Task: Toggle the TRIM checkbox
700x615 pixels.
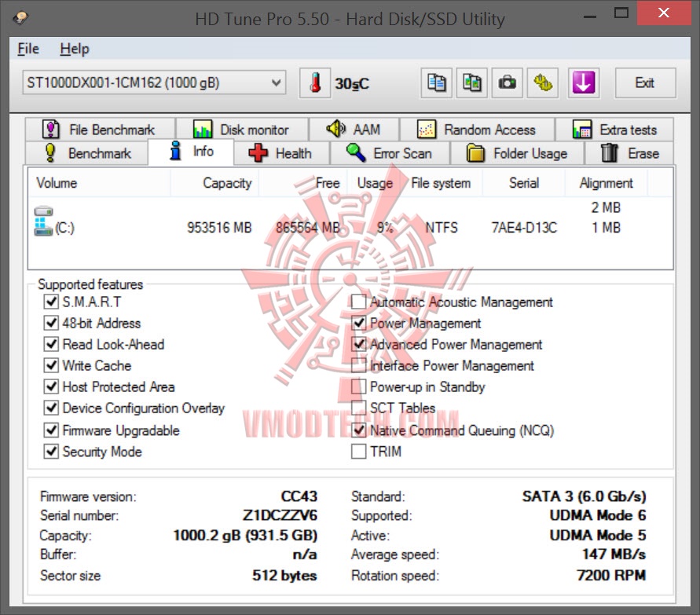Action: coord(358,452)
